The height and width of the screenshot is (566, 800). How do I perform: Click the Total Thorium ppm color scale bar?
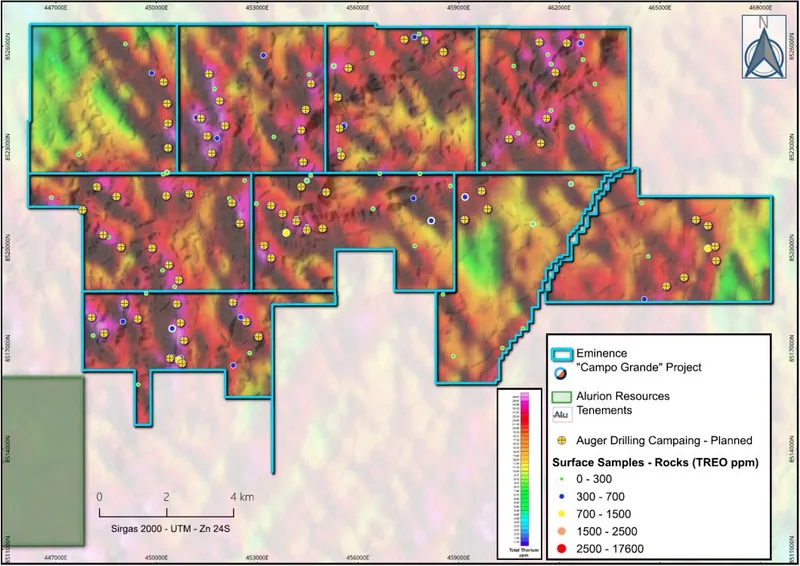tap(524, 469)
